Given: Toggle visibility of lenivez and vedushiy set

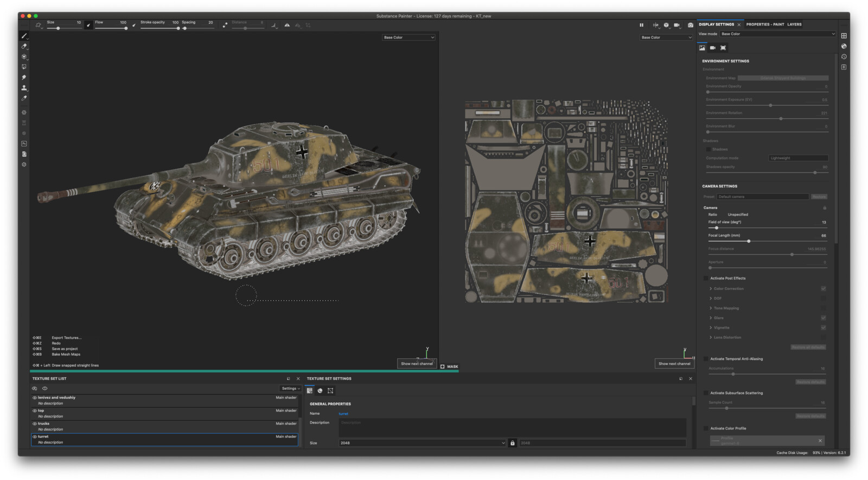Looking at the screenshot, I should coord(35,397).
